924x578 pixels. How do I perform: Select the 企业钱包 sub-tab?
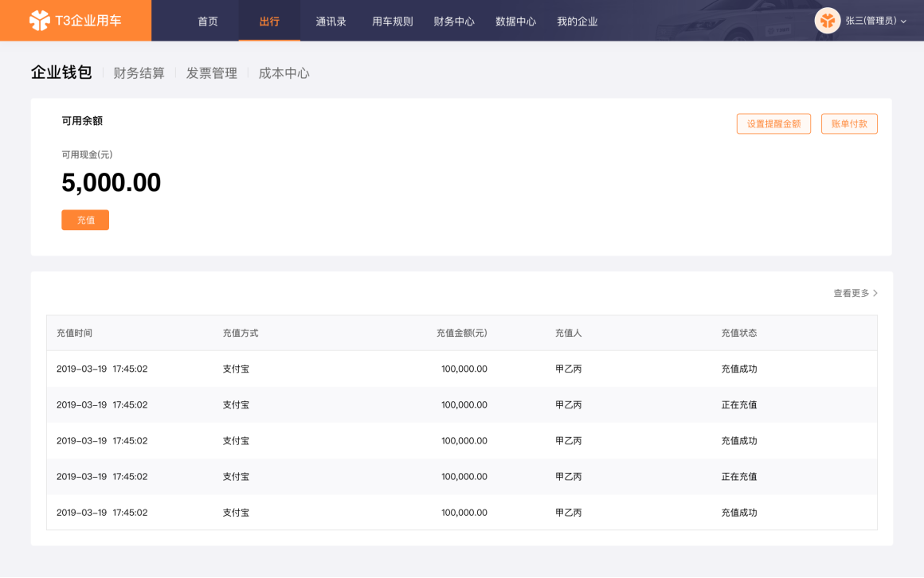click(x=61, y=72)
